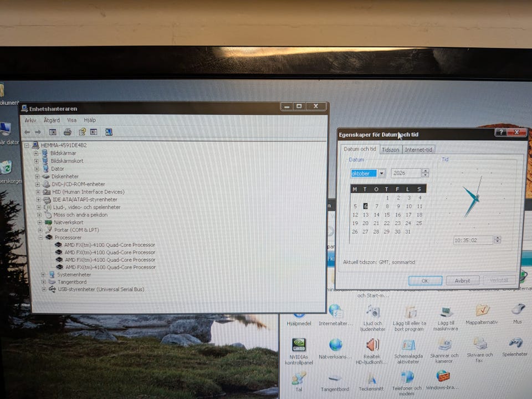Screen dimensions: 532x399
Task: Open the Skannrar och kameror icon
Action: (444, 351)
